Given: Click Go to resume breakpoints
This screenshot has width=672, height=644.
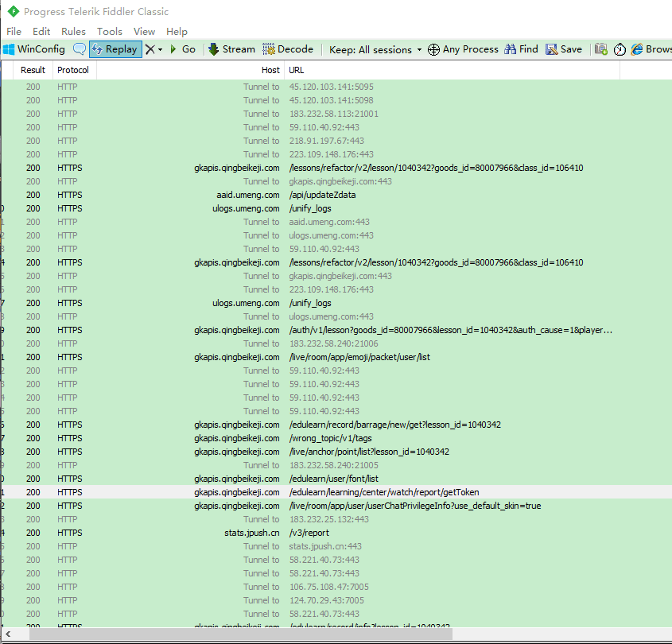Looking at the screenshot, I should (x=183, y=49).
